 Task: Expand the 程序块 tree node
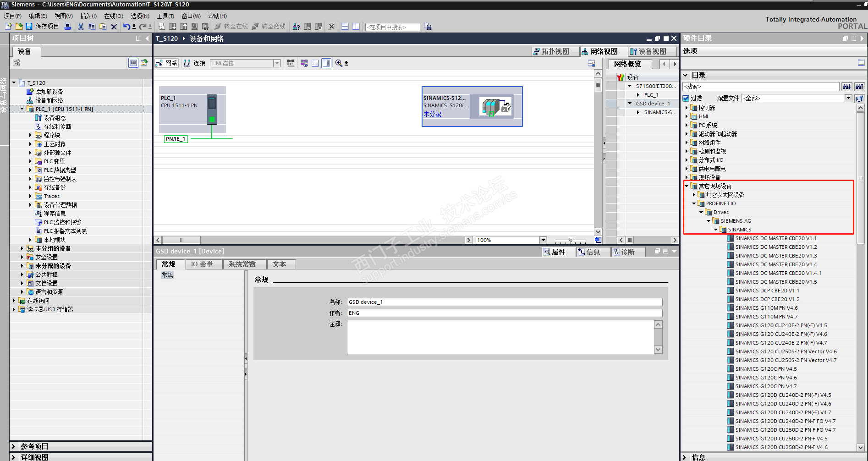click(x=30, y=135)
